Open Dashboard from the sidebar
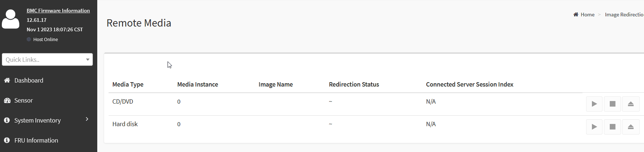Image resolution: width=644 pixels, height=152 pixels. pos(29,80)
